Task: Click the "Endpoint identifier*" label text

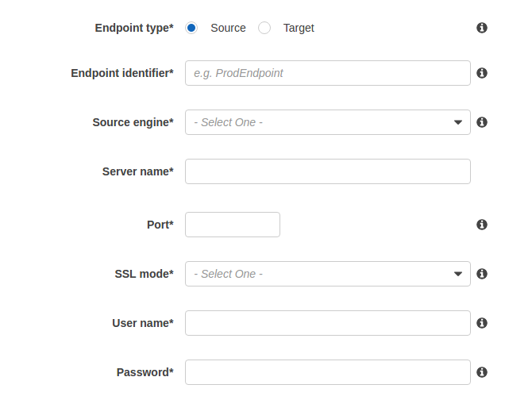Action: click(x=121, y=73)
